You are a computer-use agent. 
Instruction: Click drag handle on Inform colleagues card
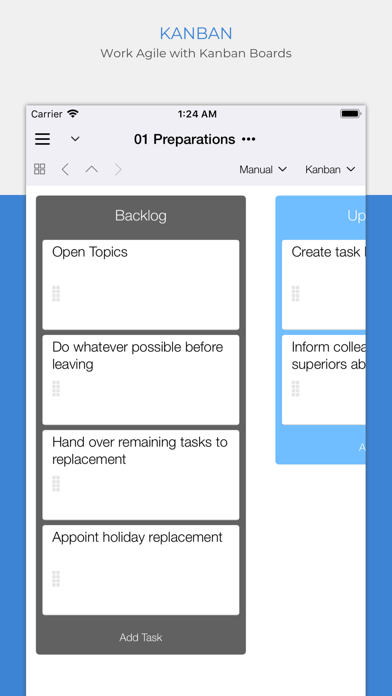coord(295,388)
